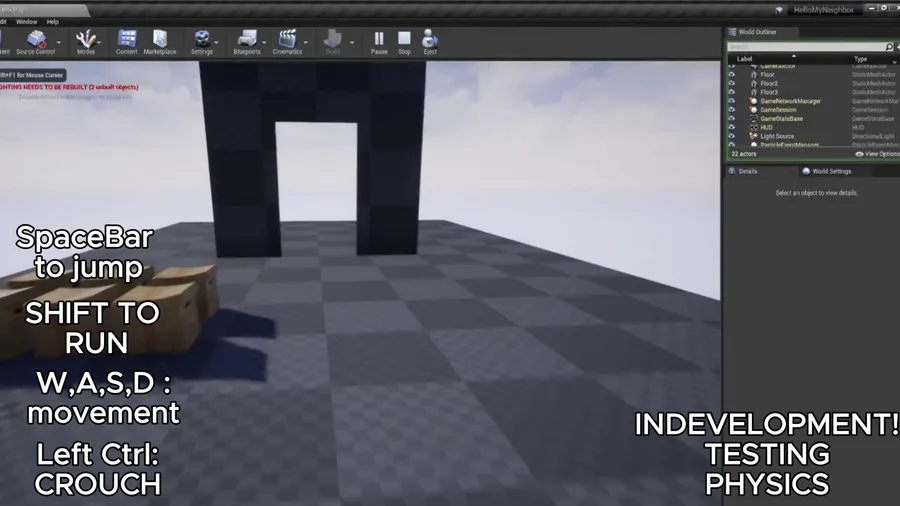
Task: Click the Light Source directional light icon
Action: (754, 136)
